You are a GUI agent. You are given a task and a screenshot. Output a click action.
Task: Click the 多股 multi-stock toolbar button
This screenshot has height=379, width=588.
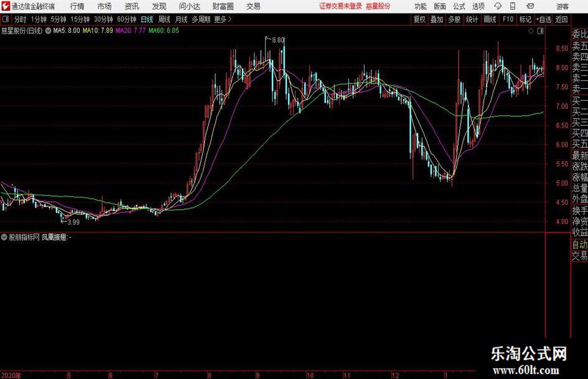click(x=454, y=19)
